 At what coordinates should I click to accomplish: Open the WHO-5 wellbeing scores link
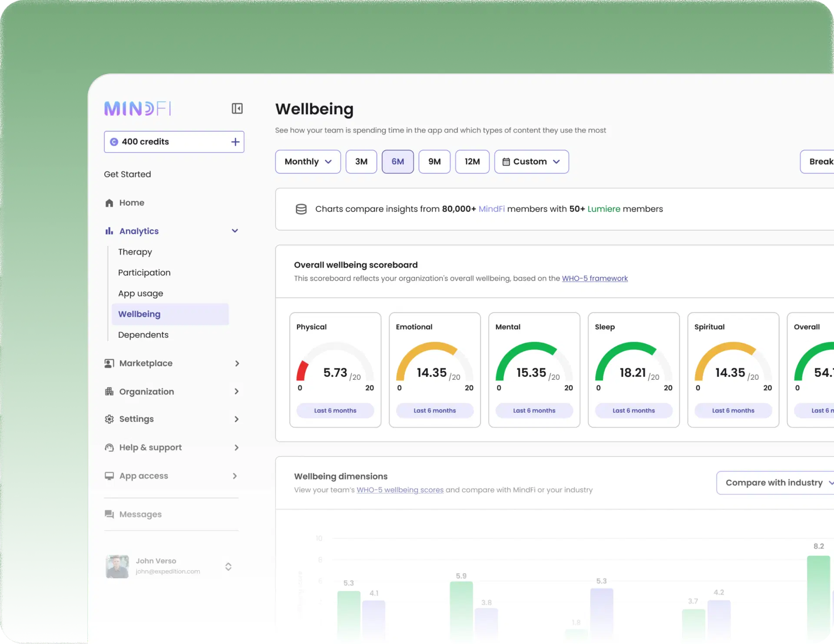(400, 490)
